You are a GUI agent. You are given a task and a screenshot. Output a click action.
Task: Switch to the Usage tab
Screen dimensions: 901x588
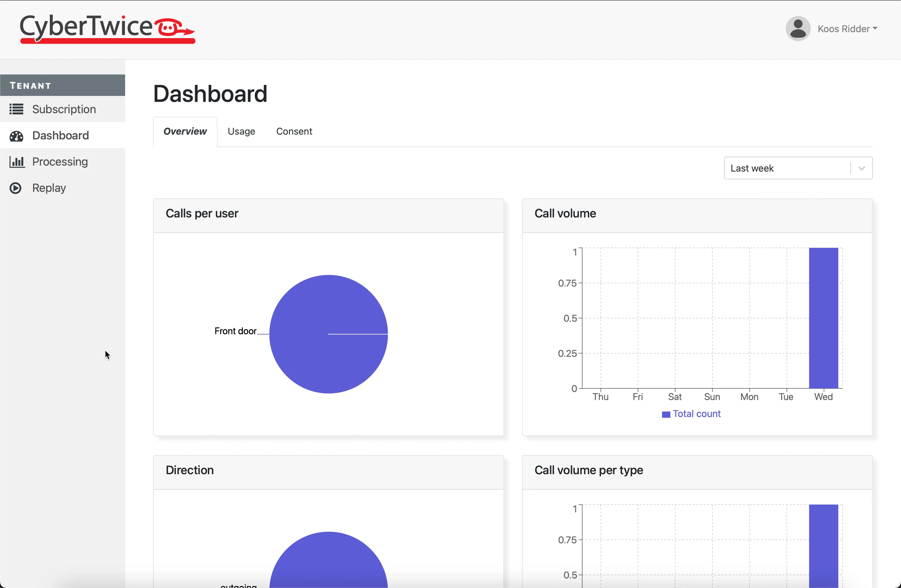click(241, 131)
